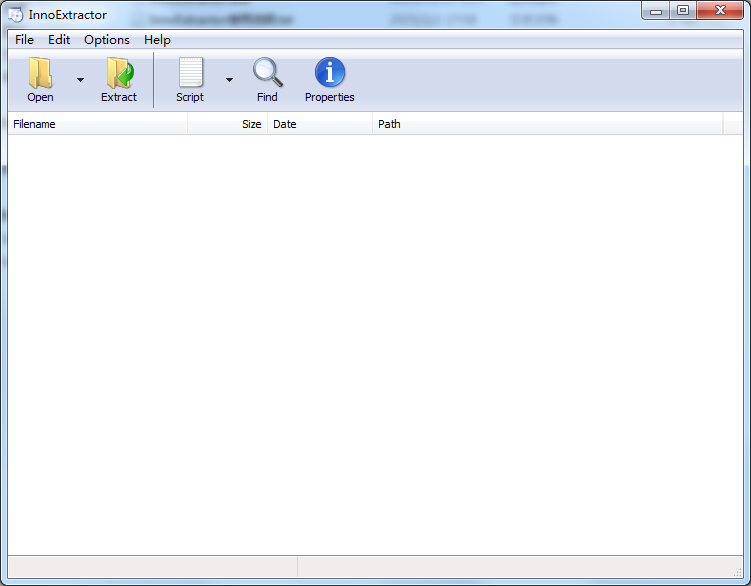The height and width of the screenshot is (586, 751).
Task: Sort list by Size column header
Action: (228, 124)
